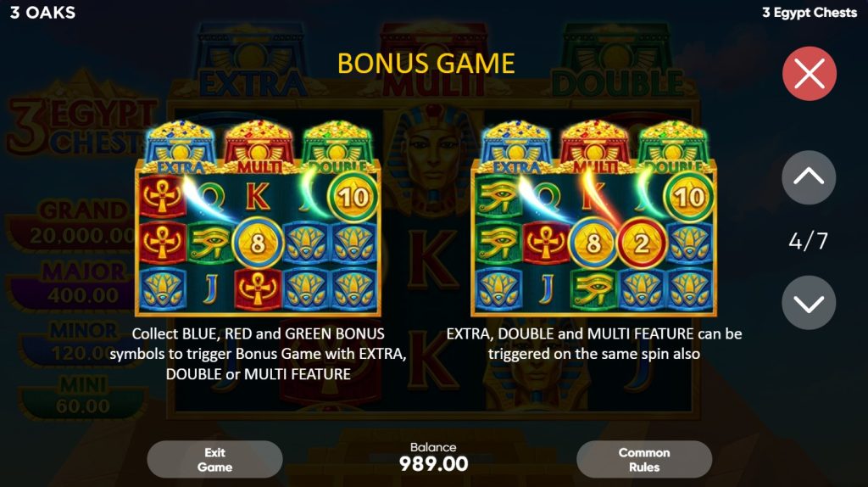Go to previous rules page with up arrow
The image size is (868, 487).
click(809, 177)
